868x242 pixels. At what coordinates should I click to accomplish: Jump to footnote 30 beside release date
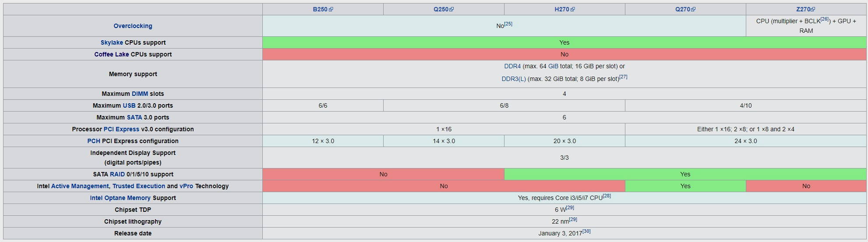tap(586, 231)
